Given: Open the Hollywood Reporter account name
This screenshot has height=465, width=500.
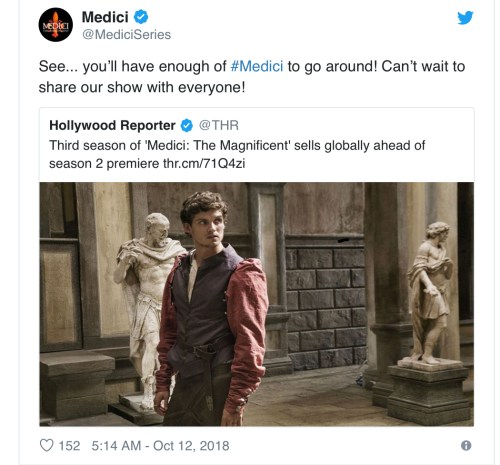Looking at the screenshot, I should click(x=112, y=125).
